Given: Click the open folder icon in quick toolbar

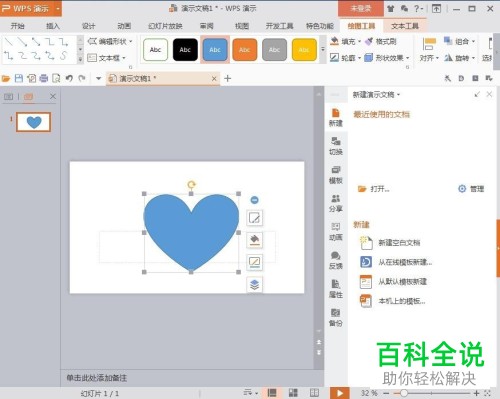Looking at the screenshot, I should click(6, 79).
